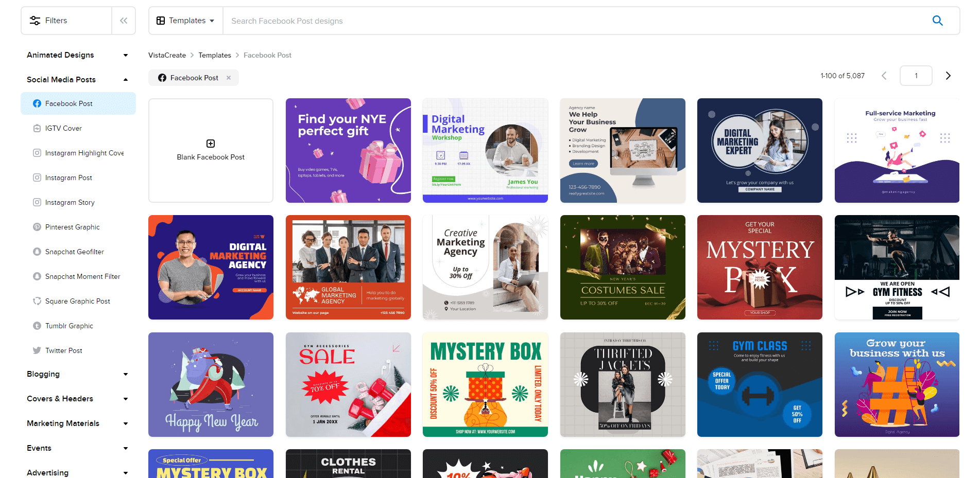This screenshot has width=980, height=478.
Task: Click Facebook logo in the filter chip
Action: [x=162, y=78]
